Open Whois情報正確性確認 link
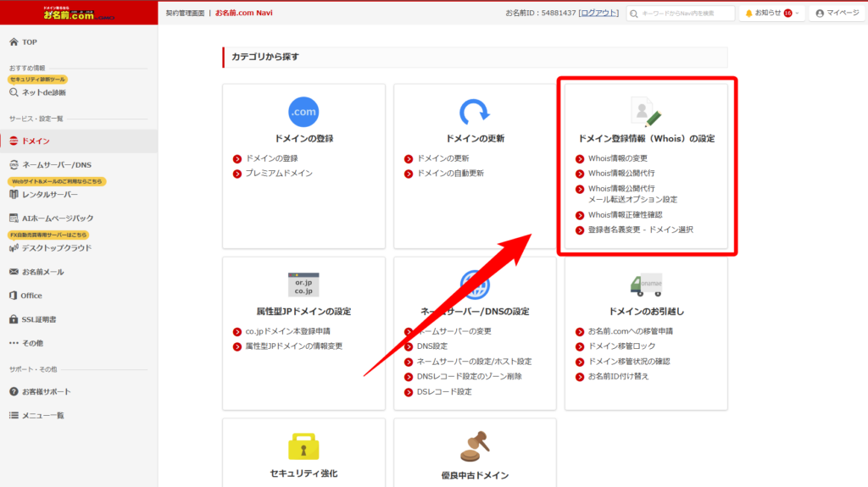 click(625, 215)
